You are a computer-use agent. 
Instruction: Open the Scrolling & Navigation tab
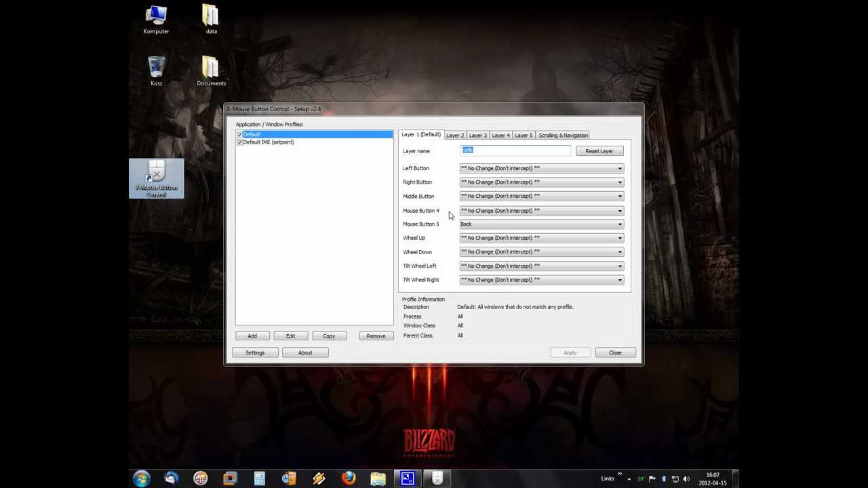[563, 135]
